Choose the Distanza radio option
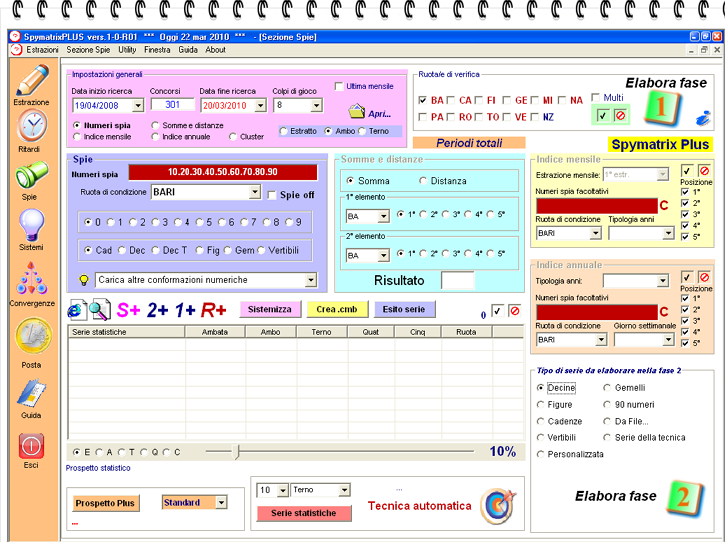Screen dimensions: 727x542 pos(423,181)
